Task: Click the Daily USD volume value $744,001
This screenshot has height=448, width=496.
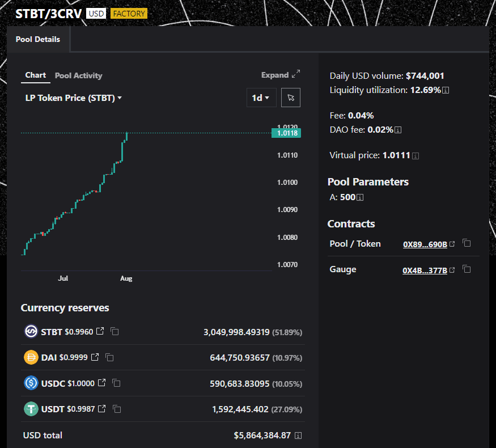Action: coord(425,76)
